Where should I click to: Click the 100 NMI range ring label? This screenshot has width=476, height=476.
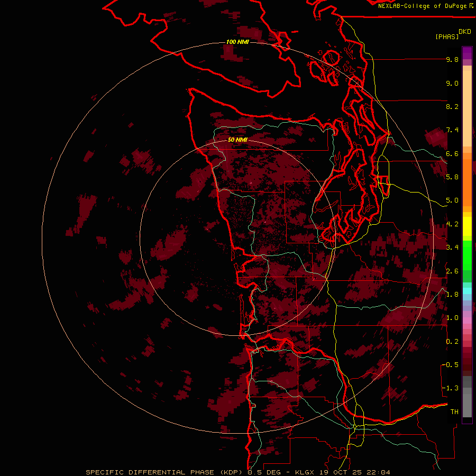click(x=237, y=42)
